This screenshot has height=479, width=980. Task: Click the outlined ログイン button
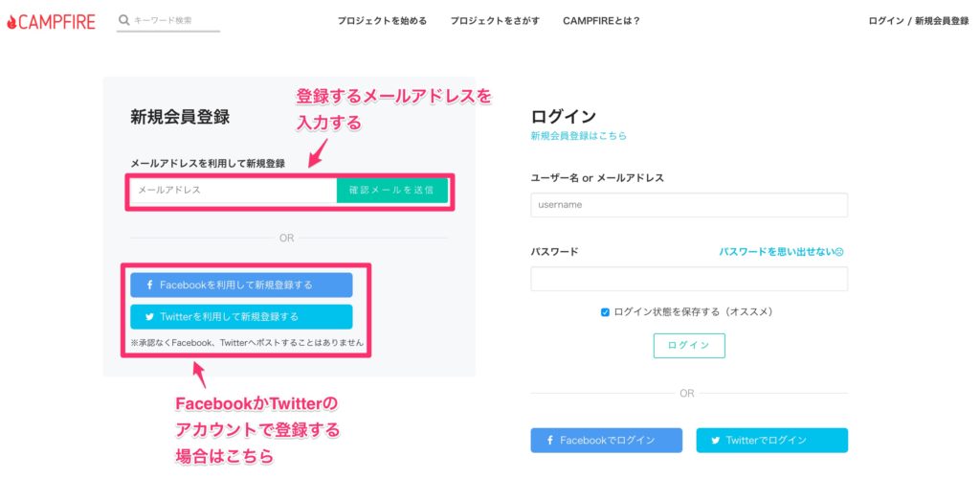tap(689, 345)
